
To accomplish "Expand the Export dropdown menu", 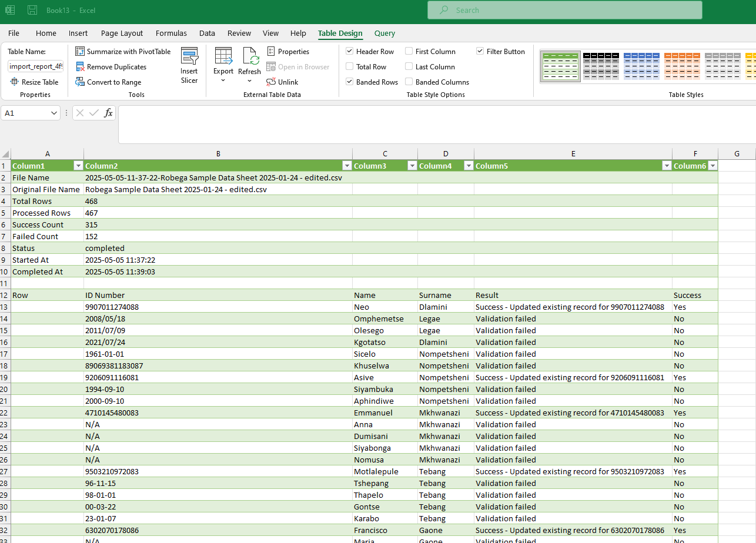I will point(223,80).
